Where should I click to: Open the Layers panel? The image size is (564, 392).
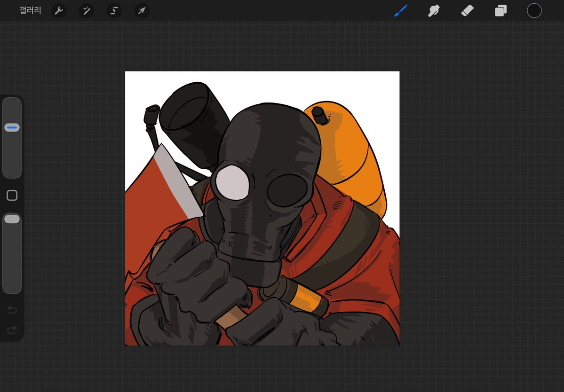500,11
